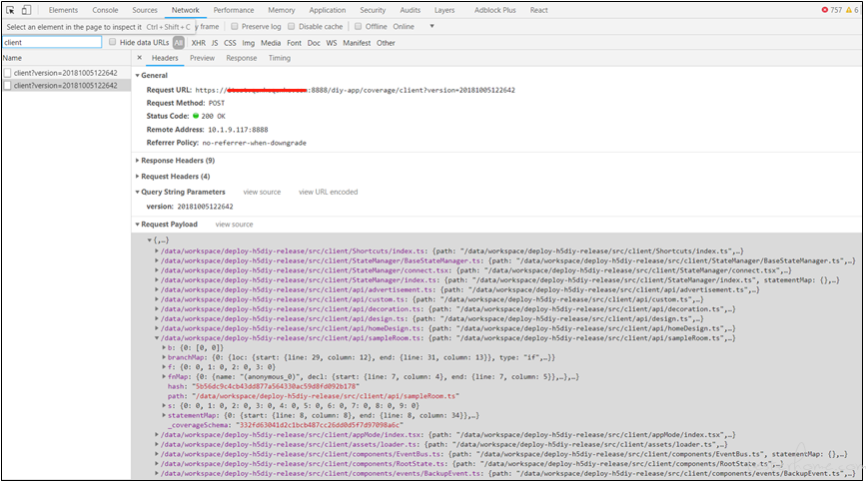The image size is (868, 484).
Task: Open the Elements panel tab
Action: click(63, 10)
